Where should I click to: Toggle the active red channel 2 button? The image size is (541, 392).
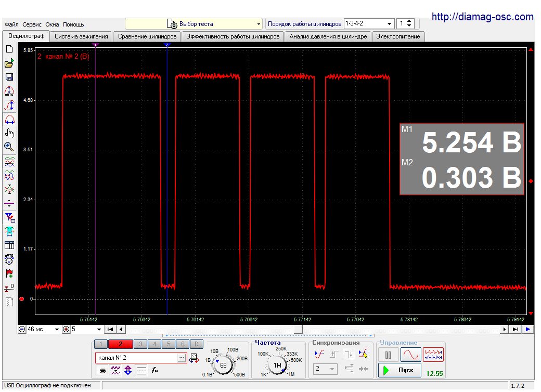120,344
